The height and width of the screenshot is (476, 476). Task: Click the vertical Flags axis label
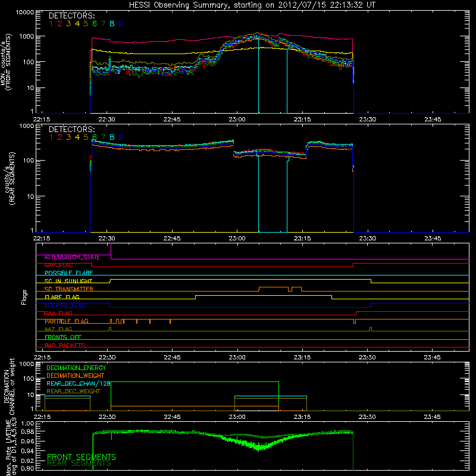click(x=24, y=297)
